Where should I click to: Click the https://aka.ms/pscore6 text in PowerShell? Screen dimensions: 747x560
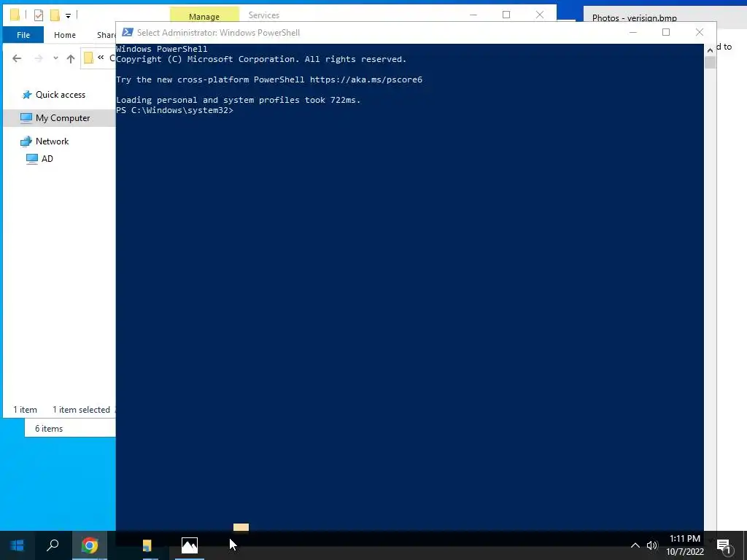[x=366, y=79]
